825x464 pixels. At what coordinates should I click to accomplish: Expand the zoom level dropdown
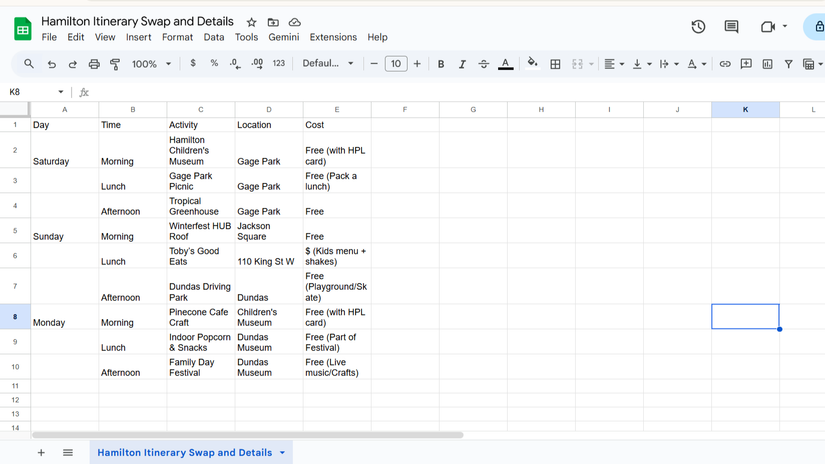coord(152,64)
